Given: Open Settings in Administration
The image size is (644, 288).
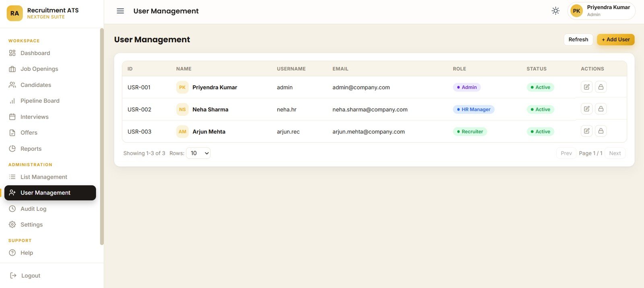Looking at the screenshot, I should click(50, 224).
